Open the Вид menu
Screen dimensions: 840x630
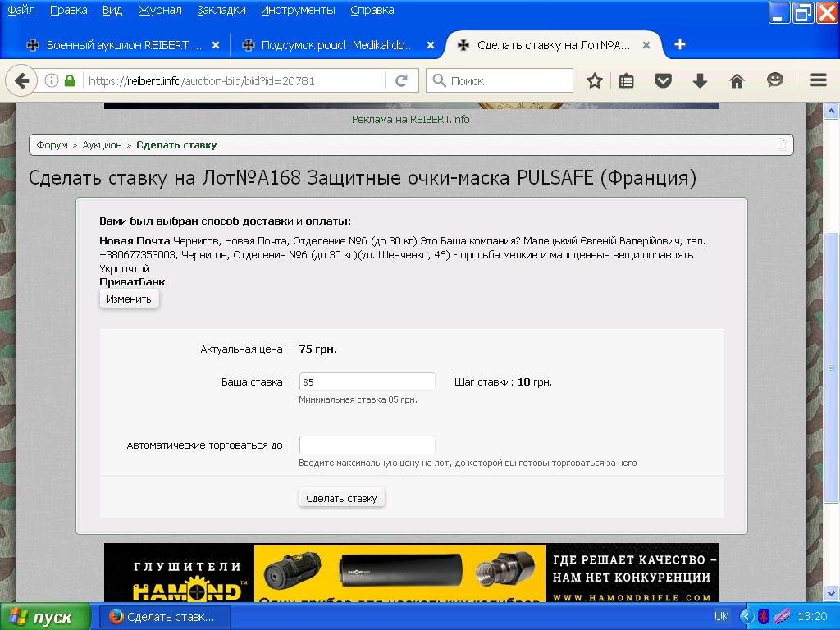pyautogui.click(x=112, y=10)
